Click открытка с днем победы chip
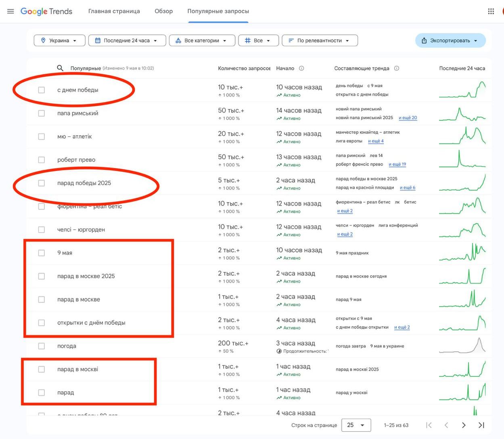Viewport: 504px width, 439px height. [x=362, y=95]
